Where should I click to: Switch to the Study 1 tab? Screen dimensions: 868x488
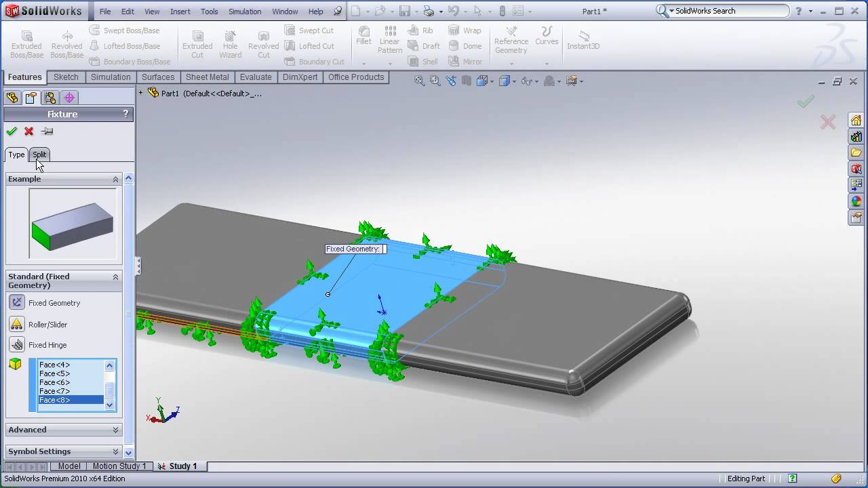[x=178, y=466]
